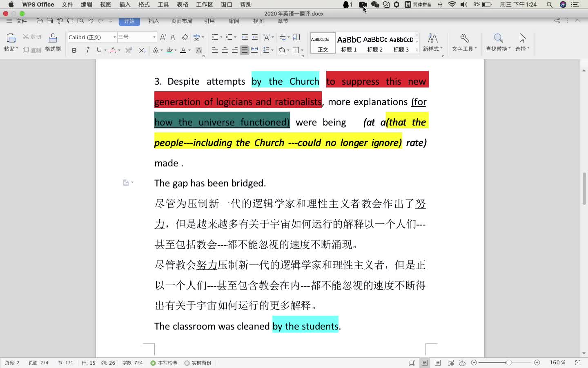588x368 pixels.
Task: Open the 章节 ribbon tab
Action: [x=283, y=21]
